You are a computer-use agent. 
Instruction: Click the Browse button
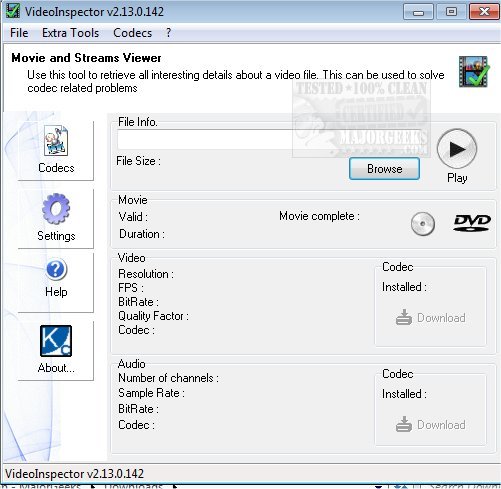pos(384,169)
